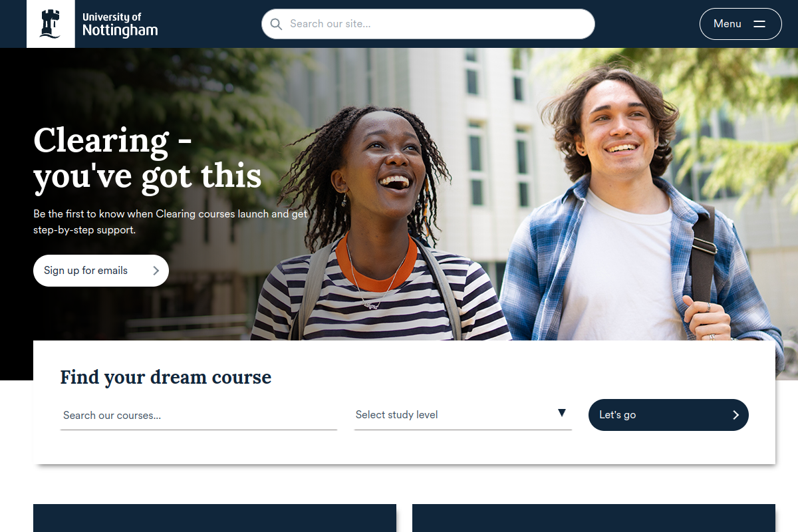Click the chevron arrow in Sign up for emails
The width and height of the screenshot is (798, 532).
pos(156,271)
